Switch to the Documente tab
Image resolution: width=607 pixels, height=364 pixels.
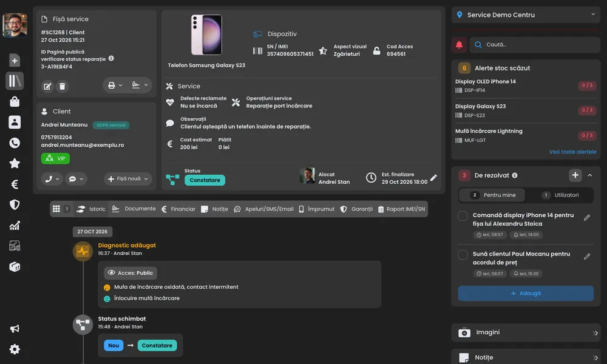pos(134,209)
